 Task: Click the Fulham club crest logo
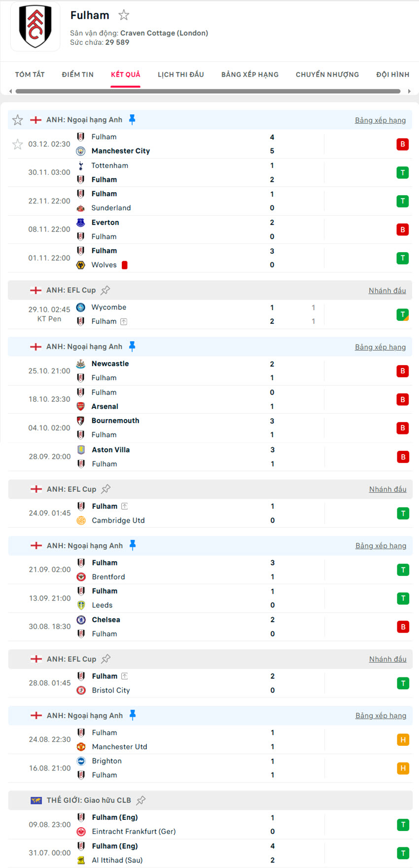[x=35, y=27]
